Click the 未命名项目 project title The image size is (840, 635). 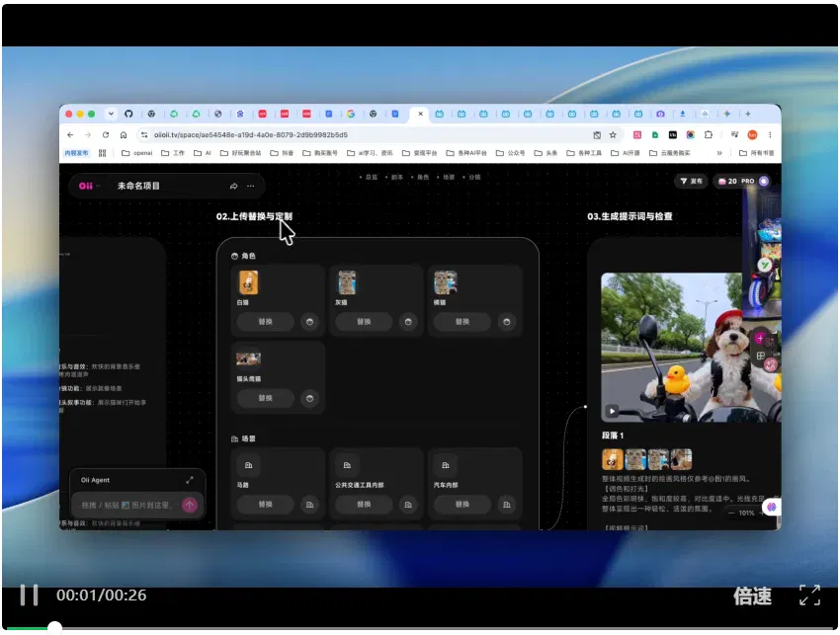pos(138,186)
